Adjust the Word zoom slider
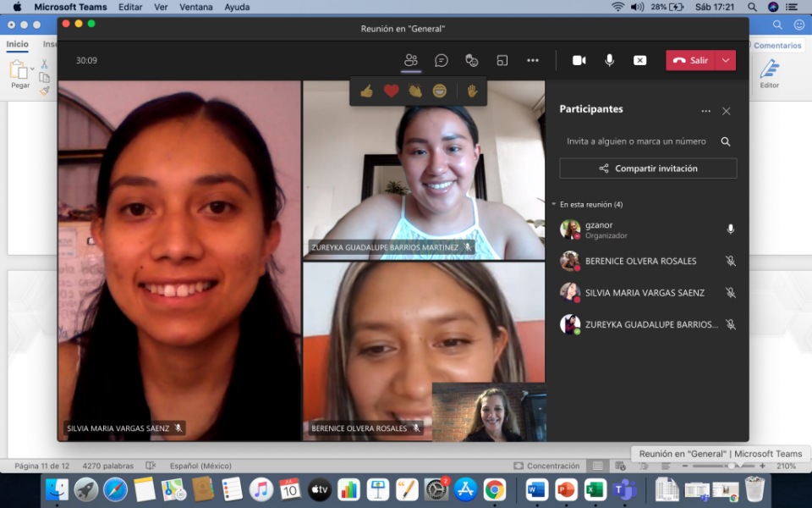Viewport: 812px width, 508px height. coord(732,466)
